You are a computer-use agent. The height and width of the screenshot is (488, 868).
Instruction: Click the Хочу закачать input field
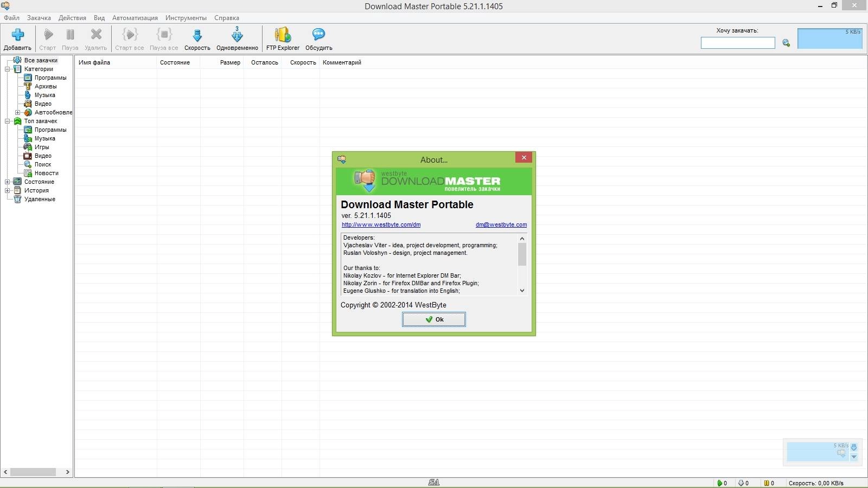(x=738, y=43)
